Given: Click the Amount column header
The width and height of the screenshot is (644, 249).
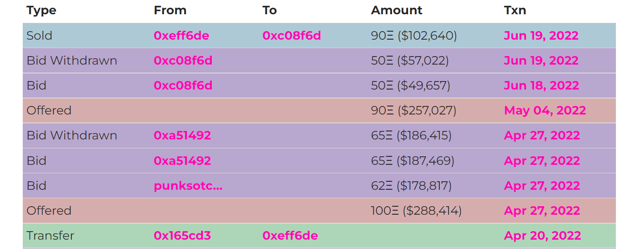Looking at the screenshot, I should pos(396,10).
